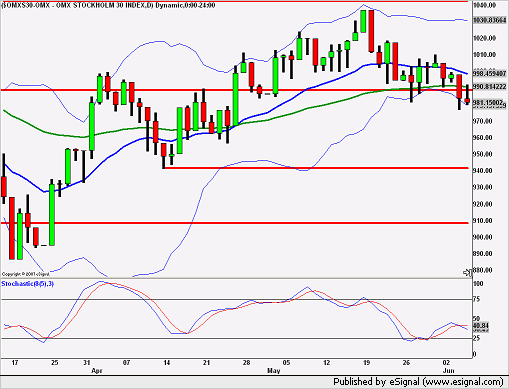This screenshot has height=389, width=509.
Task: Click the 890.00 price axis label
Action: [x=482, y=254]
